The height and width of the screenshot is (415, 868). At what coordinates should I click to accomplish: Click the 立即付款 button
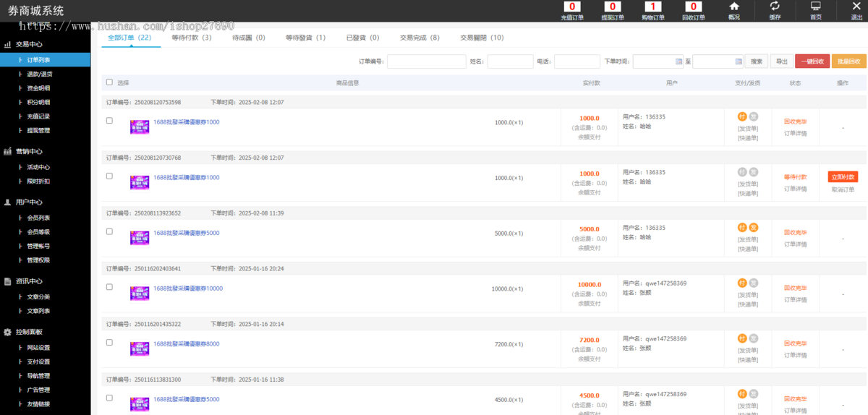[x=843, y=177]
